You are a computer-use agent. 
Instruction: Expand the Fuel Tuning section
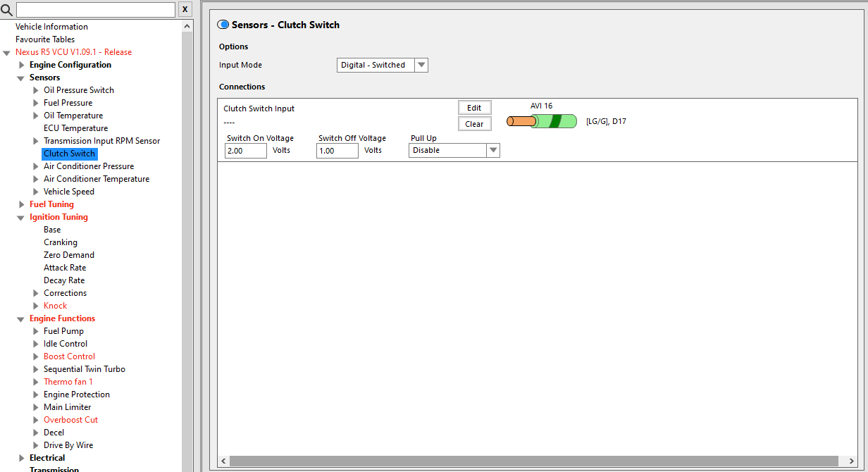(21, 204)
